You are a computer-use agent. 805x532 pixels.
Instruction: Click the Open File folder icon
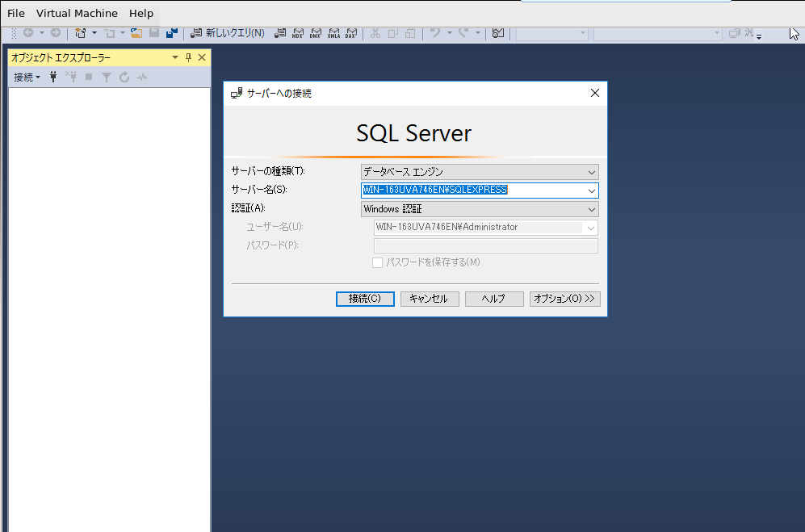136,33
